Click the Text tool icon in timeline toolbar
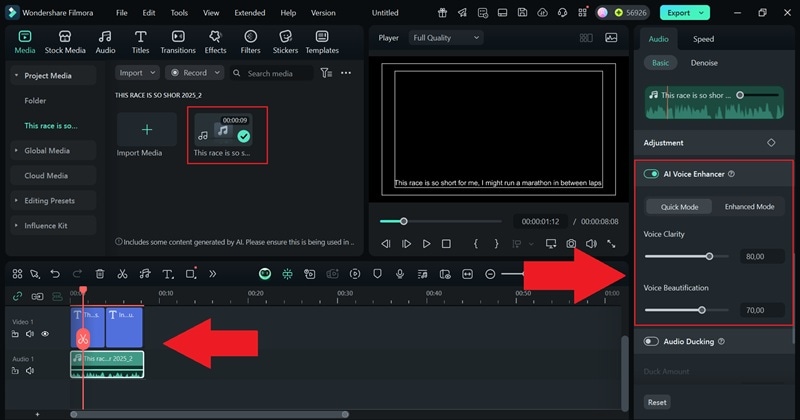The image size is (800, 420). pos(167,274)
